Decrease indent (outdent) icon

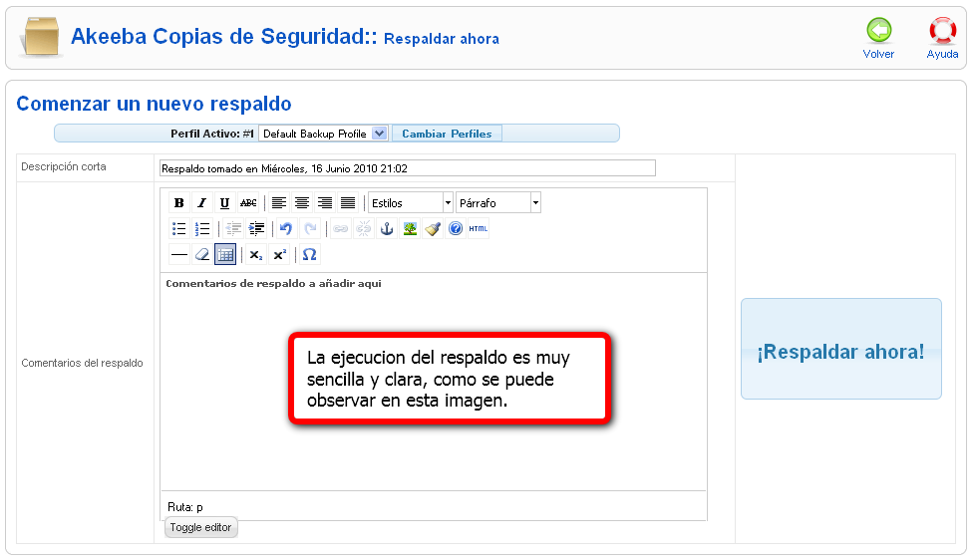tap(232, 229)
